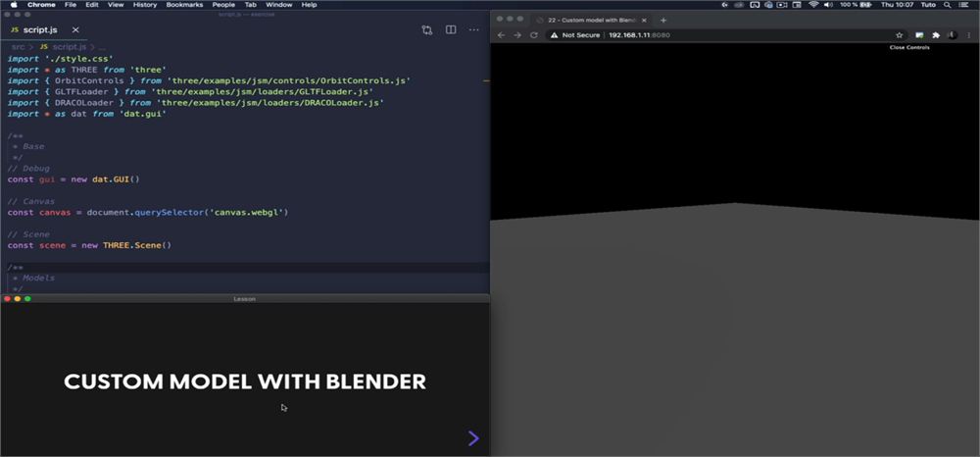Close the script.js editor tab
The image size is (980, 457).
[x=75, y=29]
